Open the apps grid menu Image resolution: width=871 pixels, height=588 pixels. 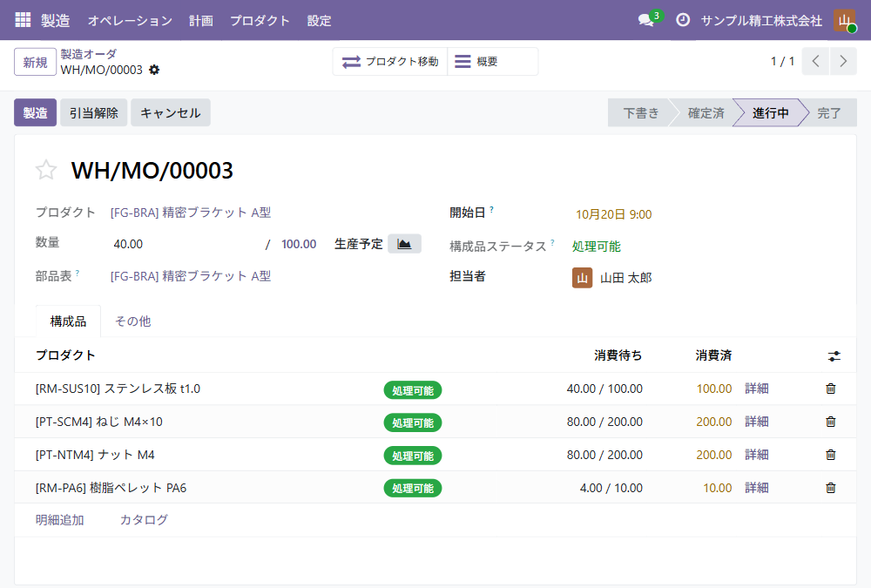click(23, 20)
